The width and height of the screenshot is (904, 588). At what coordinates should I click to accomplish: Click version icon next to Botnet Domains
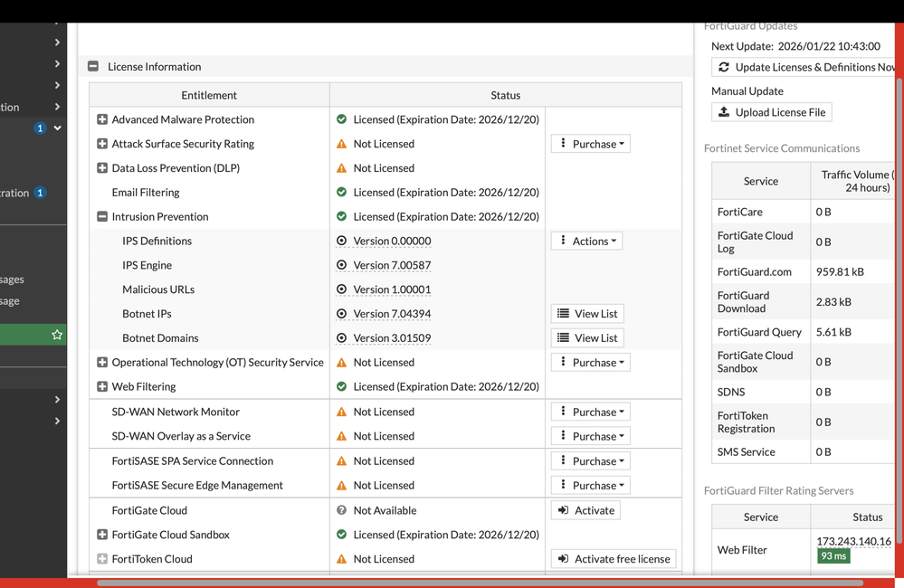[341, 337]
